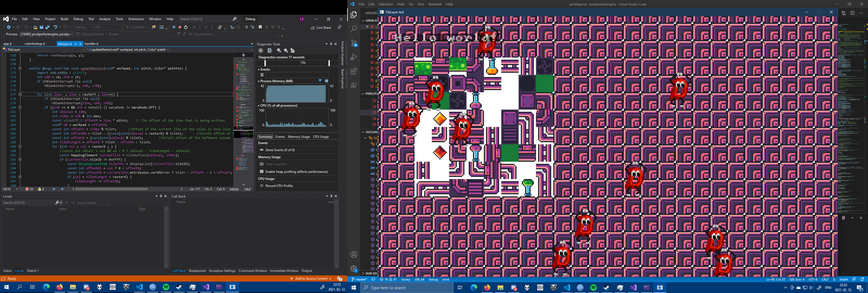Toggle the tilelayer.d tab pin
Screen dimensions: 868x293
75,44
